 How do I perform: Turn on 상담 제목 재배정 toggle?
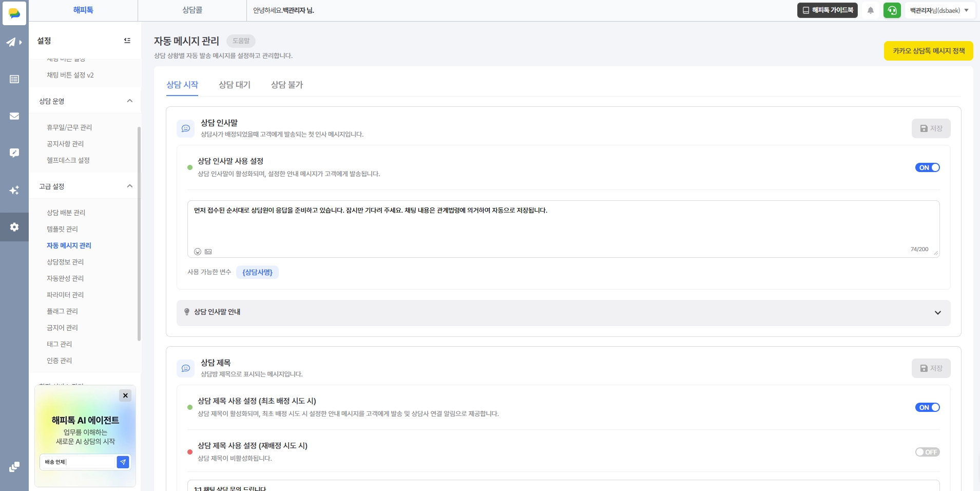tap(928, 452)
